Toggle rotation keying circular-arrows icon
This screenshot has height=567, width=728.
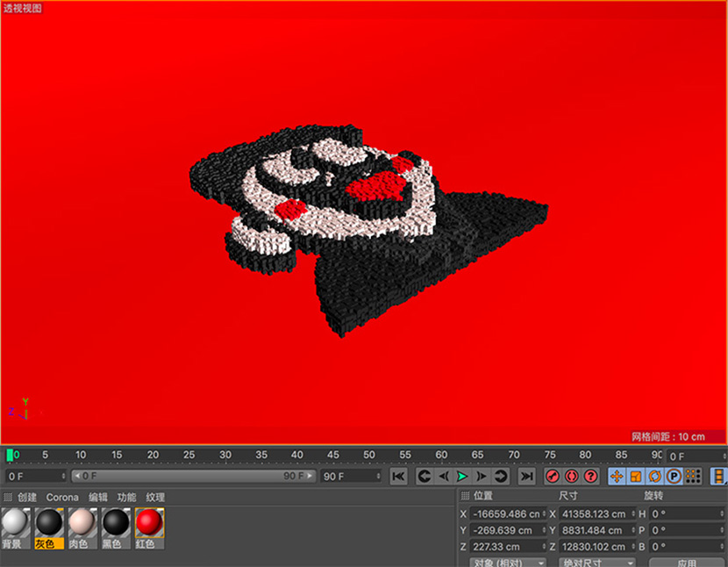pyautogui.click(x=654, y=477)
